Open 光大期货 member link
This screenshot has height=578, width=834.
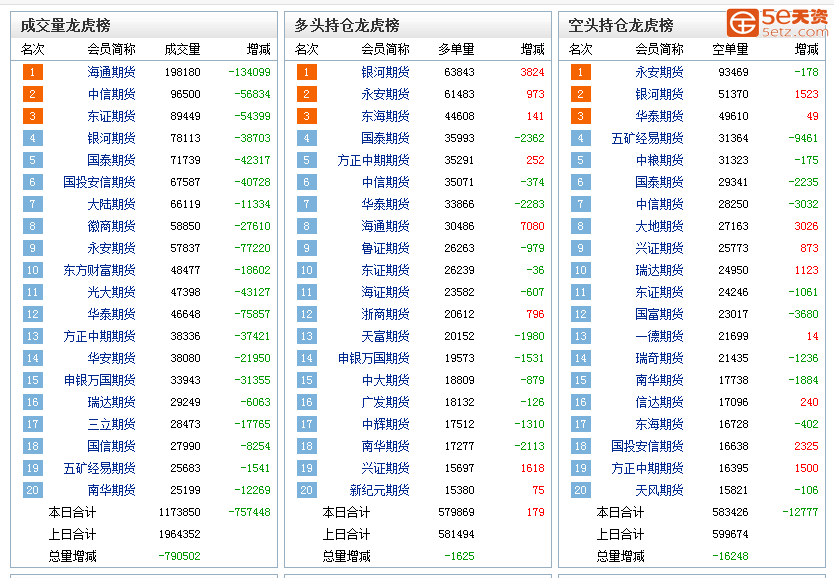(111, 292)
